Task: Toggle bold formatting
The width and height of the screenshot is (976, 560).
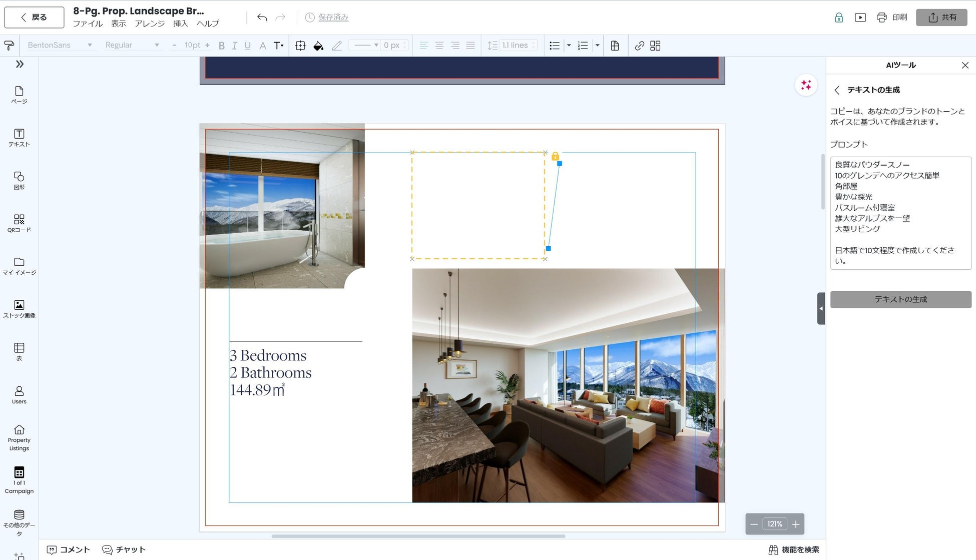Action: click(x=221, y=46)
